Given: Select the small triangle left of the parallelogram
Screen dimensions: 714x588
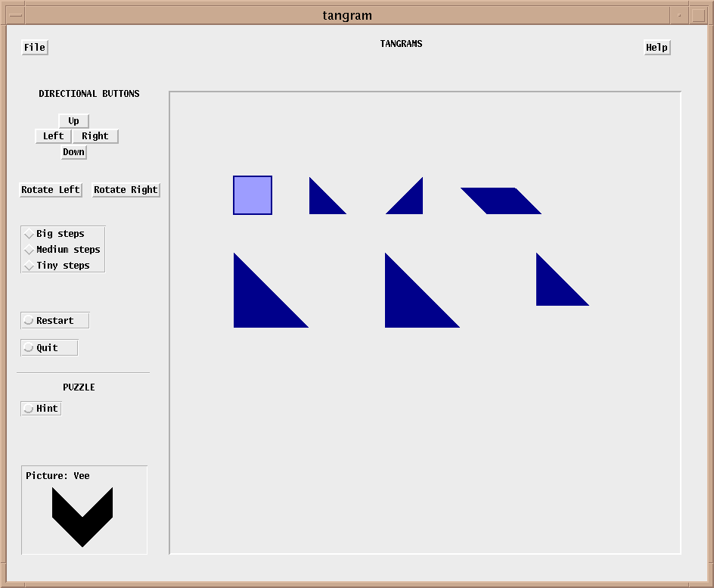Looking at the screenshot, I should [410, 202].
